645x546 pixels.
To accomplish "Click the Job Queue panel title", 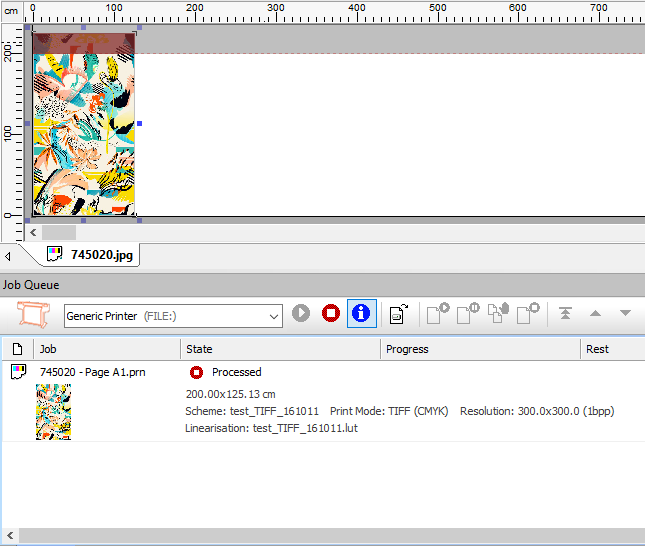I will point(31,285).
